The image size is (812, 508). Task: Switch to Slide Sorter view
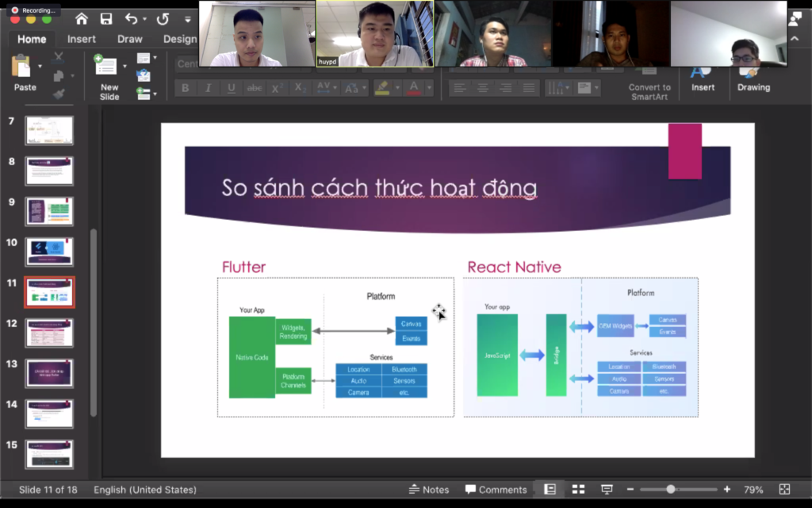point(578,490)
